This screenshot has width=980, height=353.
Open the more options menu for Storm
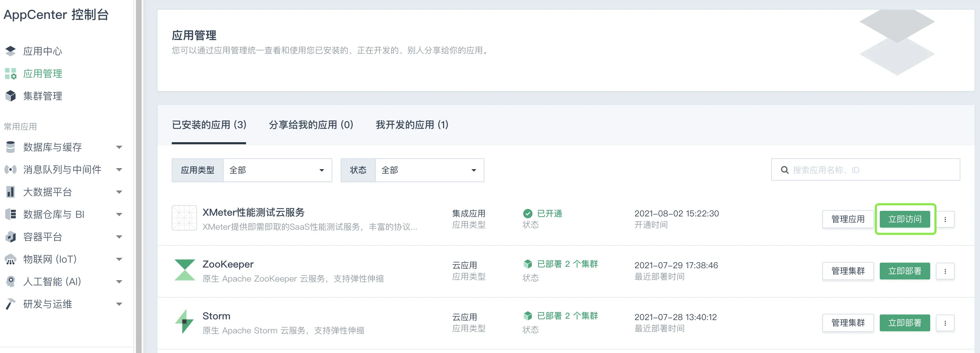pyautogui.click(x=945, y=323)
